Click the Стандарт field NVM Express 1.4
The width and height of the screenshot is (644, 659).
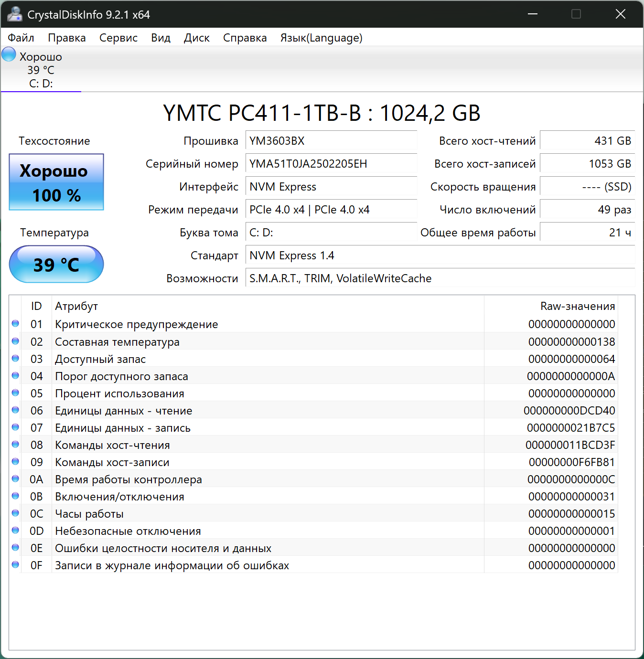(x=440, y=255)
